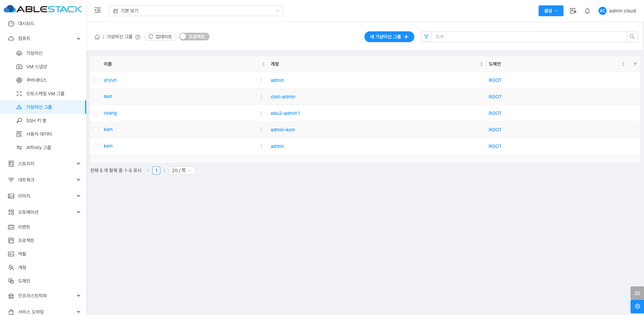Expand the 인프라스트럭쳐 menu section
Viewport: 644px width, 315px height.
(x=43, y=296)
